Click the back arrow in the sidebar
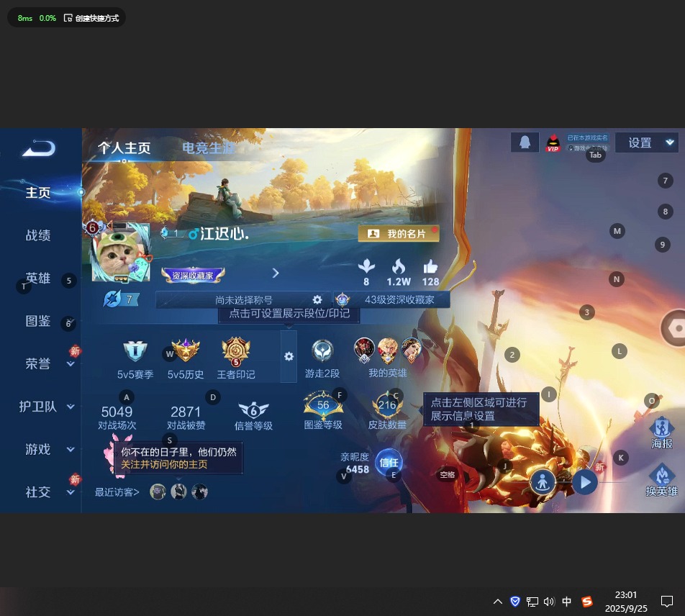Image resolution: width=685 pixels, height=616 pixels. click(x=39, y=148)
